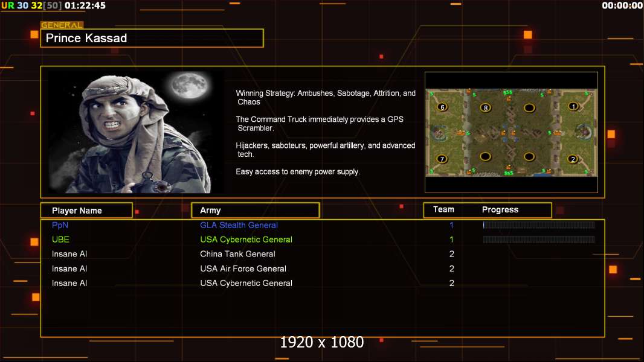
Task: Click UBE's green USA Cybernetic General text
Action: pyautogui.click(x=246, y=240)
